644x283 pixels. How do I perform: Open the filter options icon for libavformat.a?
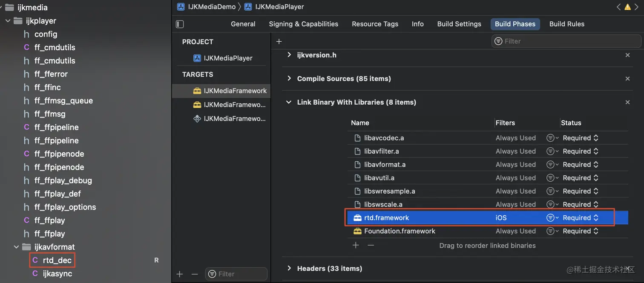552,164
